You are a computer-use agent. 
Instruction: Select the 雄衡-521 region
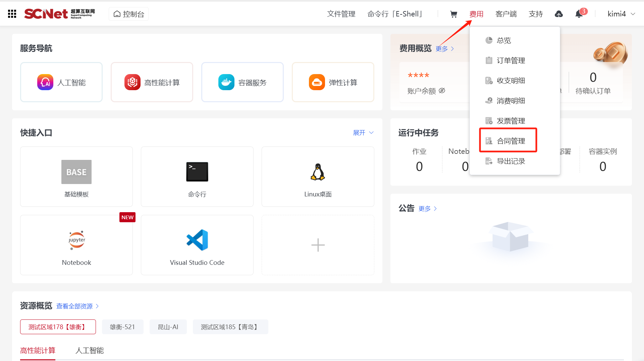pyautogui.click(x=122, y=327)
